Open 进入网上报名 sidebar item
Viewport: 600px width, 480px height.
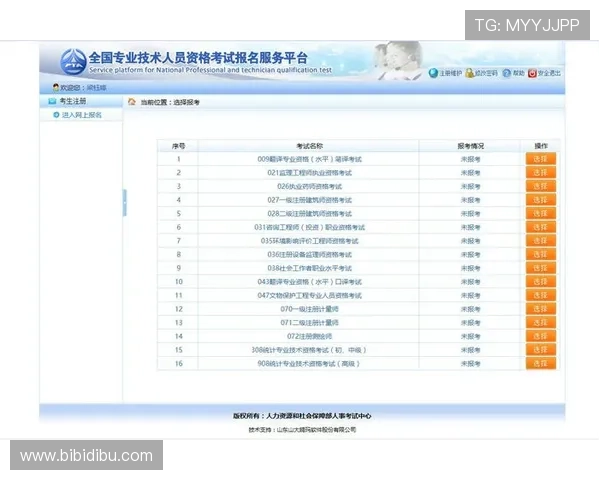point(82,115)
